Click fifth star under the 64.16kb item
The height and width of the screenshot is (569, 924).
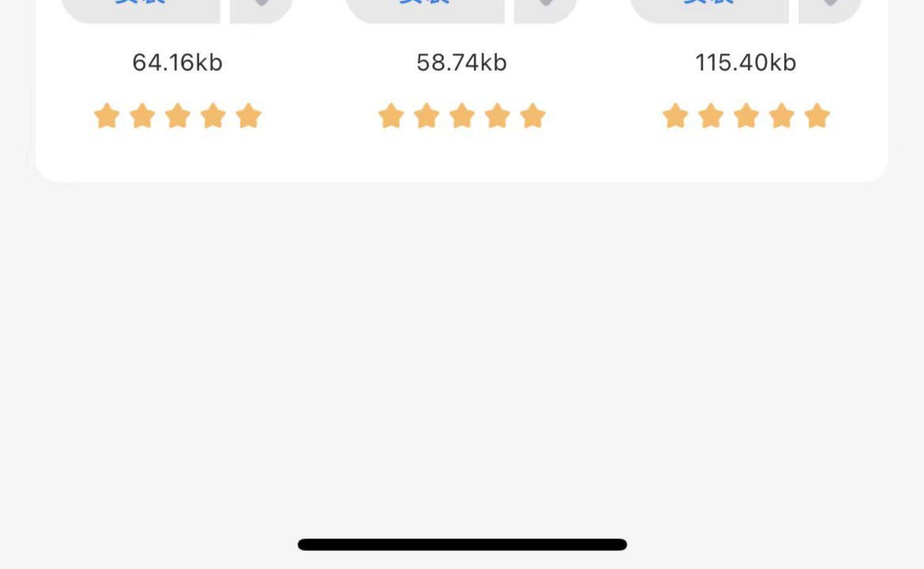[249, 116]
